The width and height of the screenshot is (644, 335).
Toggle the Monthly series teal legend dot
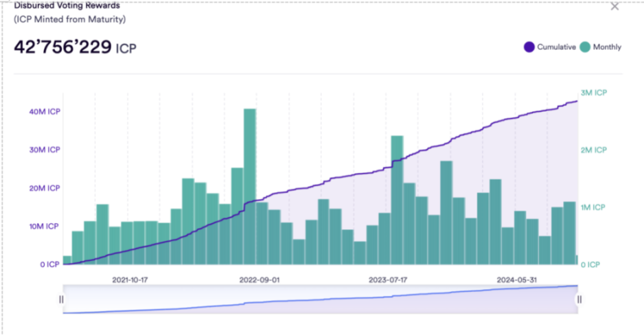[584, 47]
